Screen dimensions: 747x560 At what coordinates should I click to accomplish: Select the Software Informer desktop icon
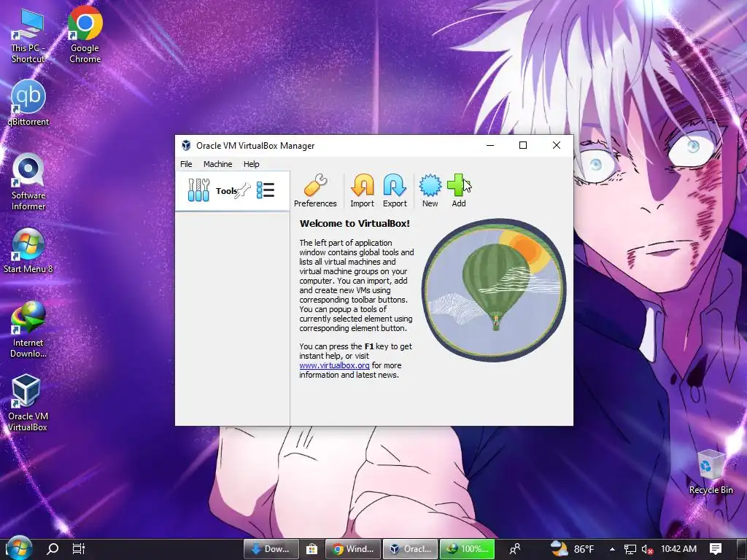(x=28, y=182)
